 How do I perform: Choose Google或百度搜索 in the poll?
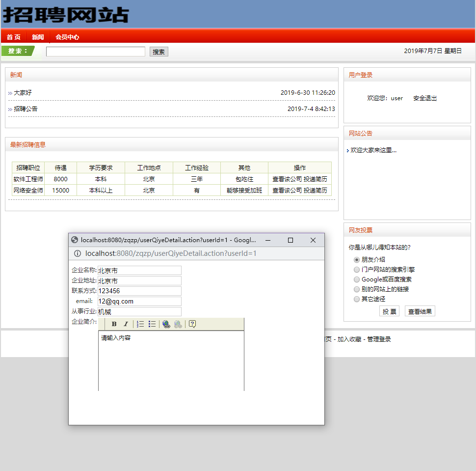[x=356, y=279]
